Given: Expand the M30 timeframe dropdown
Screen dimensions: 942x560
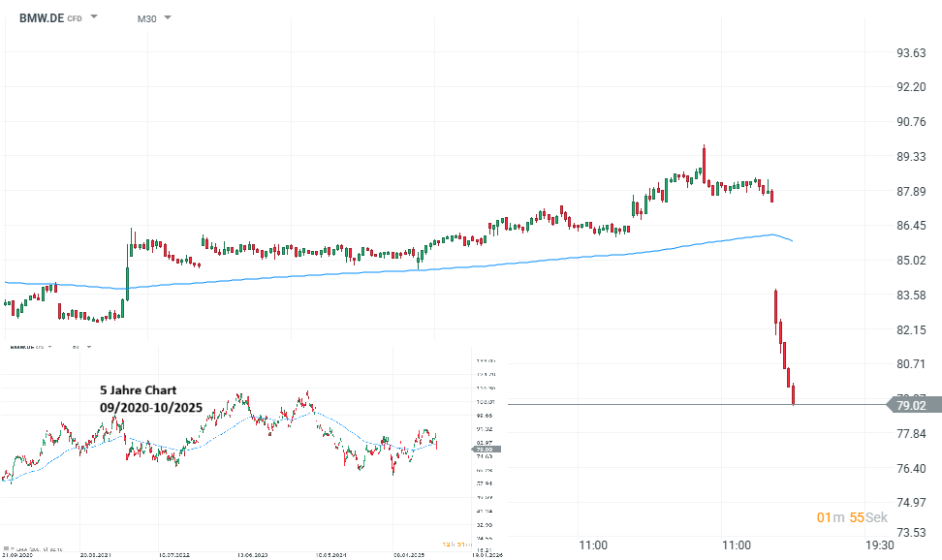Looking at the screenshot, I should coord(168,17).
